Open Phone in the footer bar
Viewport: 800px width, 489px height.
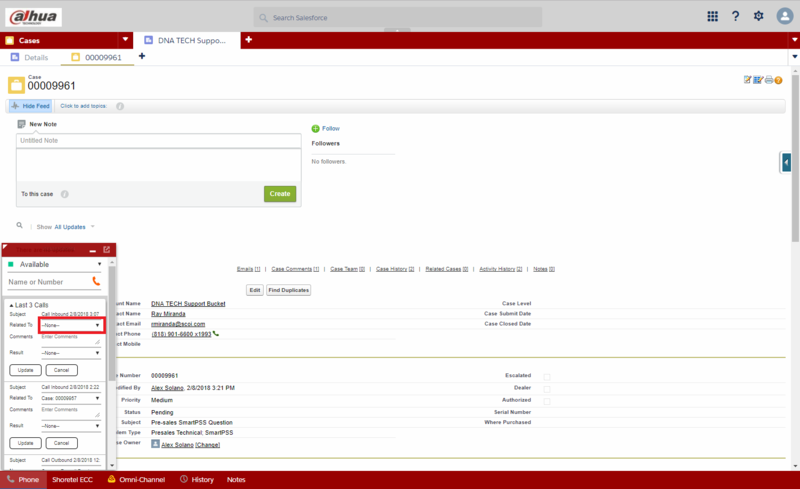pos(23,480)
